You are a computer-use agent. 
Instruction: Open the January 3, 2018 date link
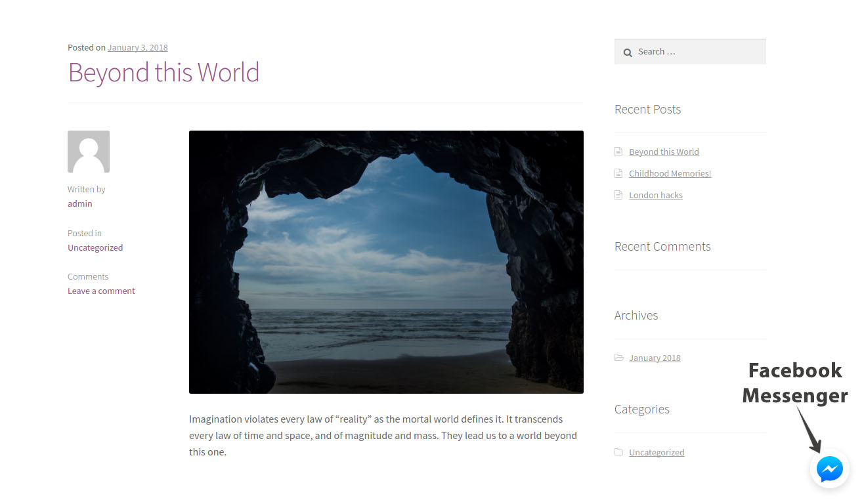click(138, 47)
